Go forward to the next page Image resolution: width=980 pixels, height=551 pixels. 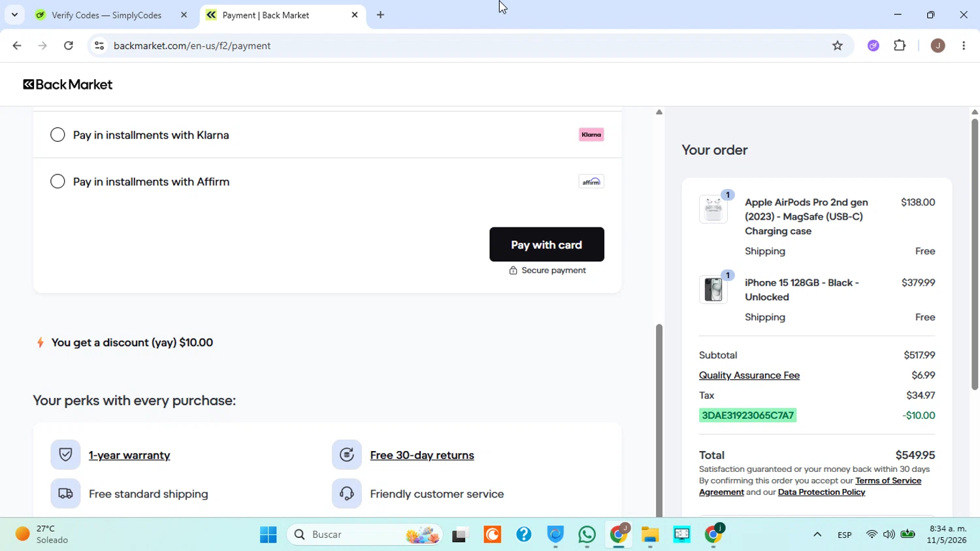point(42,46)
